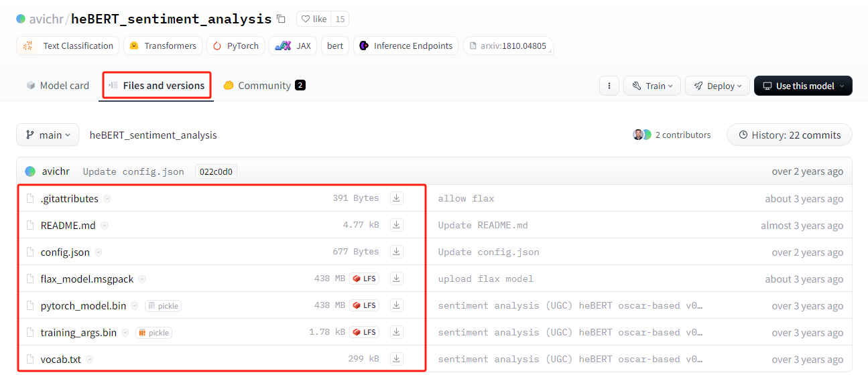Download pytorch_model.bin with its download icon
Viewport: 868px width, 389px height.
tap(397, 305)
